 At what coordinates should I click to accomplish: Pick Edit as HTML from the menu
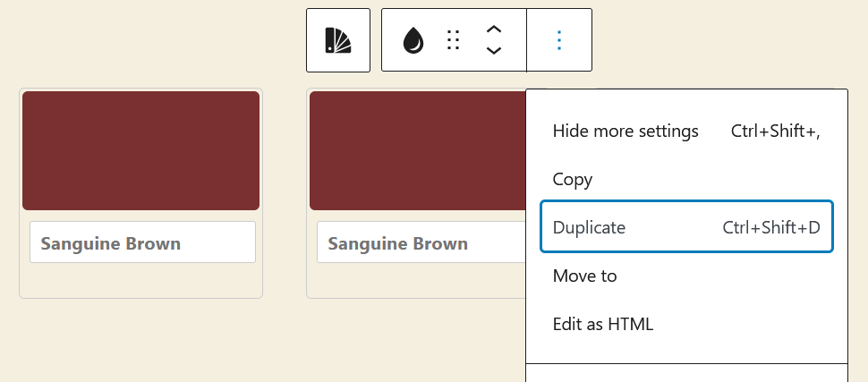(x=603, y=324)
